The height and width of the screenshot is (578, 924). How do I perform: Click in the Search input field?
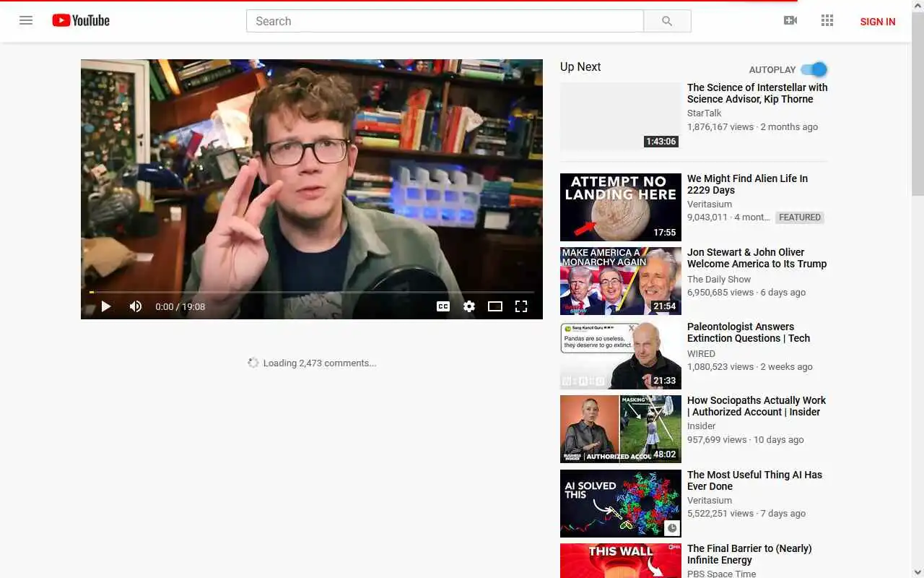pyautogui.click(x=445, y=21)
